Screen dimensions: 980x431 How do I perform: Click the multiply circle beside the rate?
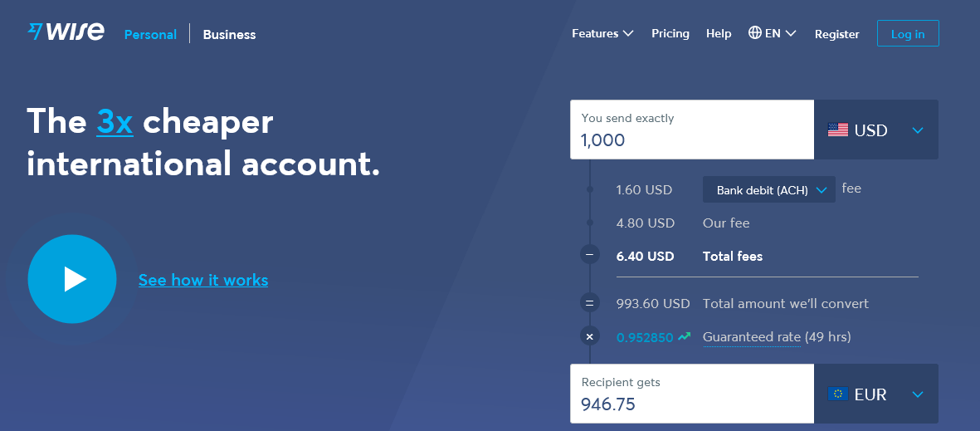tap(589, 337)
